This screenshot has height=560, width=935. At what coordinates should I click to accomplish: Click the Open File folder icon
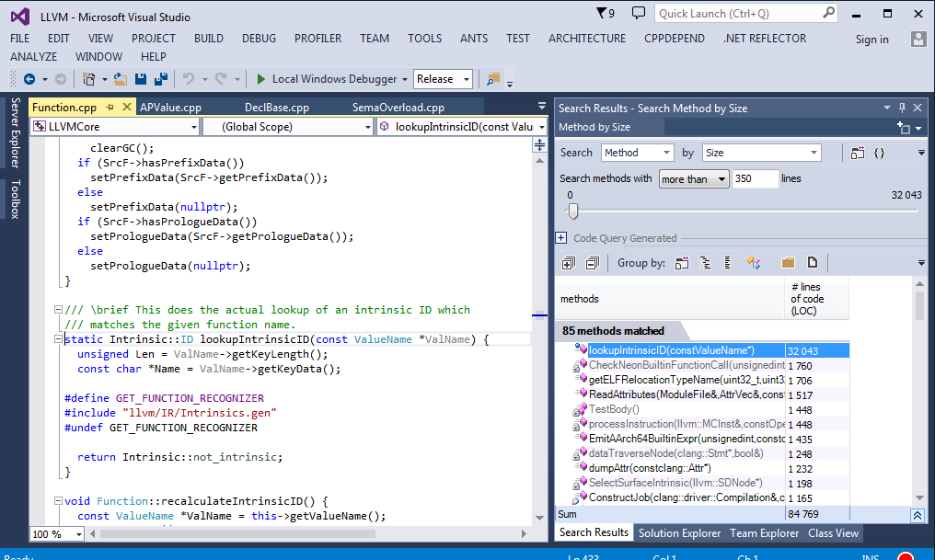tap(121, 79)
